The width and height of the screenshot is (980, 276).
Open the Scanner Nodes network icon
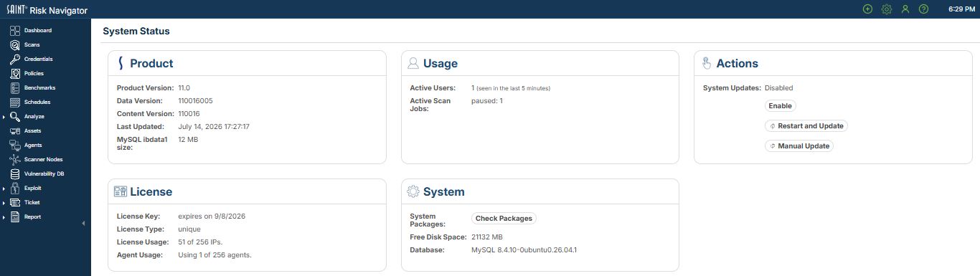15,160
